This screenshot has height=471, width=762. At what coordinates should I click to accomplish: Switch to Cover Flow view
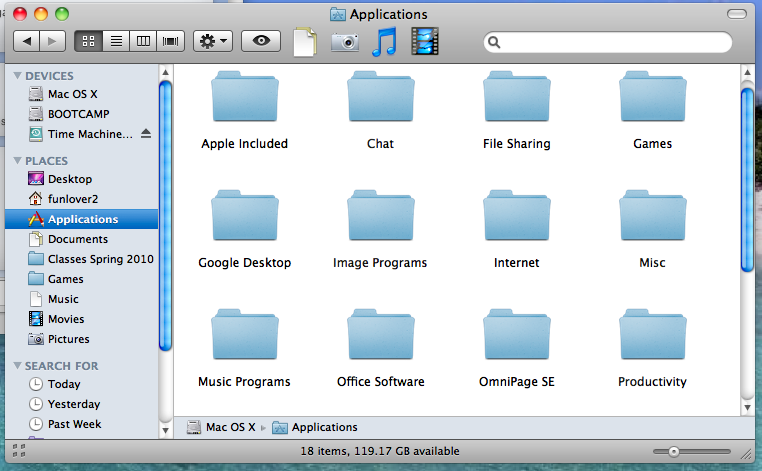(x=171, y=41)
